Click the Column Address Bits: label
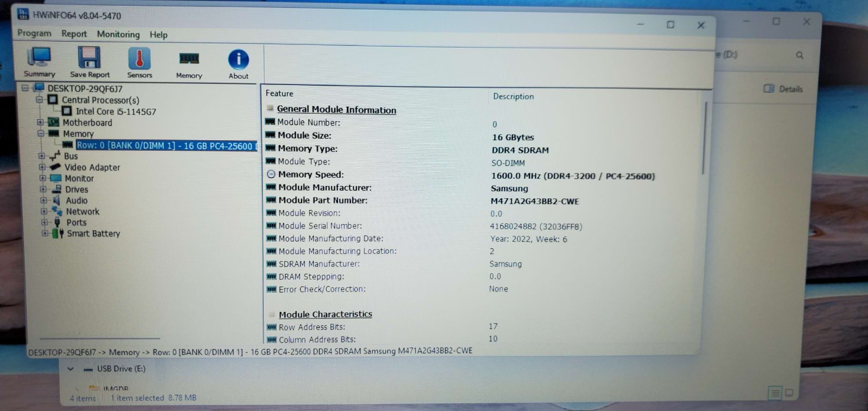This screenshot has height=411, width=868. tap(317, 340)
